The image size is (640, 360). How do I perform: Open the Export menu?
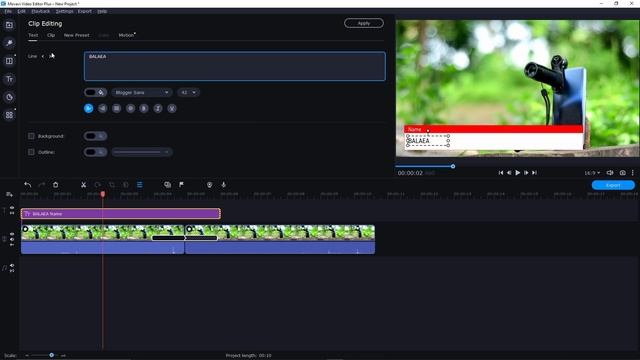[x=85, y=11]
